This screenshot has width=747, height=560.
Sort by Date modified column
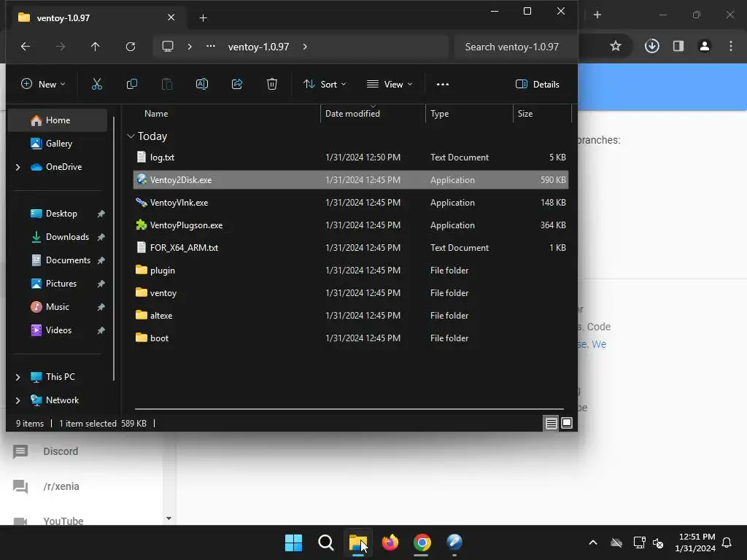pyautogui.click(x=352, y=113)
